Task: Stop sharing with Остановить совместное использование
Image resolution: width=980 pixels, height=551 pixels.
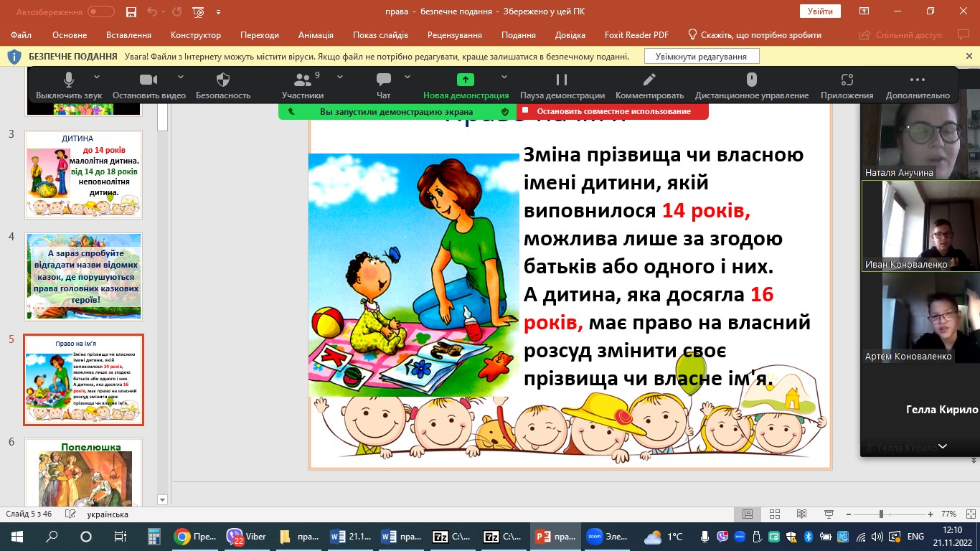Action: point(613,112)
